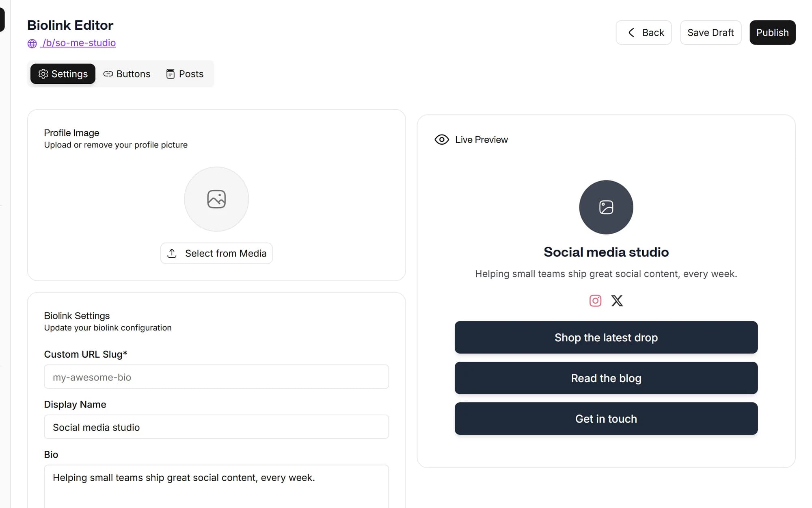Click the profile image placeholder circle

coord(216,199)
